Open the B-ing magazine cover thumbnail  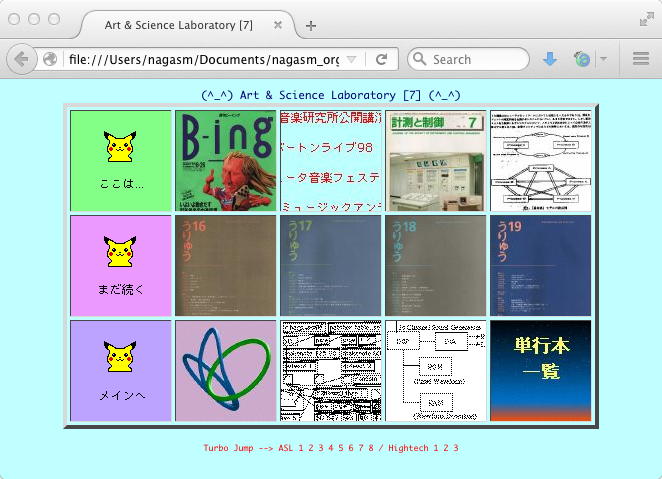(225, 161)
